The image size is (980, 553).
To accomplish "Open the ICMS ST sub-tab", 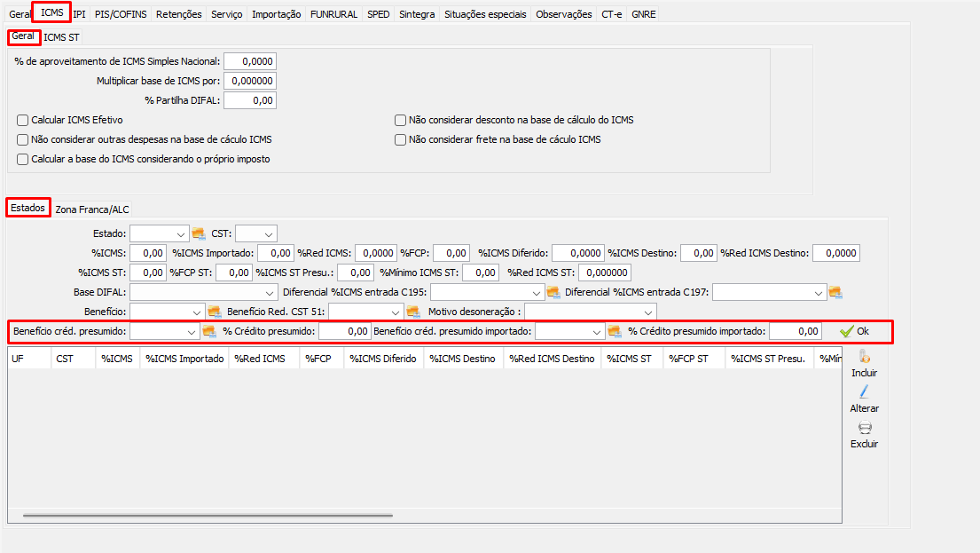I will pos(61,37).
